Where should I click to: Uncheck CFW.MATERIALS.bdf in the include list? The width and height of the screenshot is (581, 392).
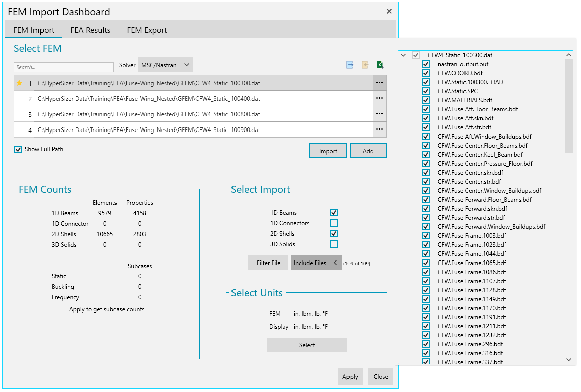pos(426,100)
